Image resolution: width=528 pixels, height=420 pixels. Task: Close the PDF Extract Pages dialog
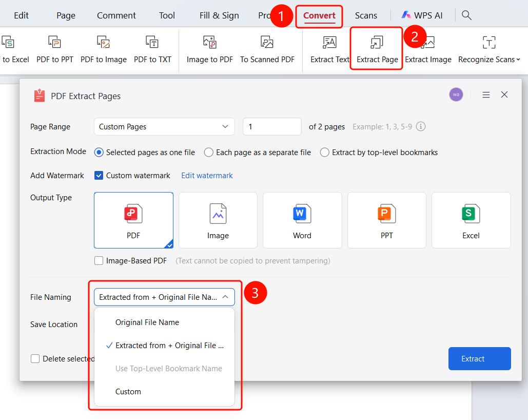point(504,94)
